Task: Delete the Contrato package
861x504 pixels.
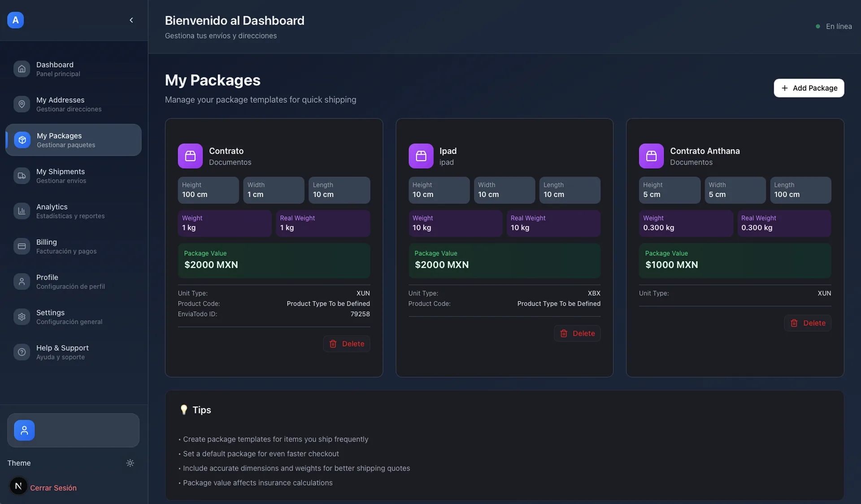Action: pyautogui.click(x=347, y=344)
